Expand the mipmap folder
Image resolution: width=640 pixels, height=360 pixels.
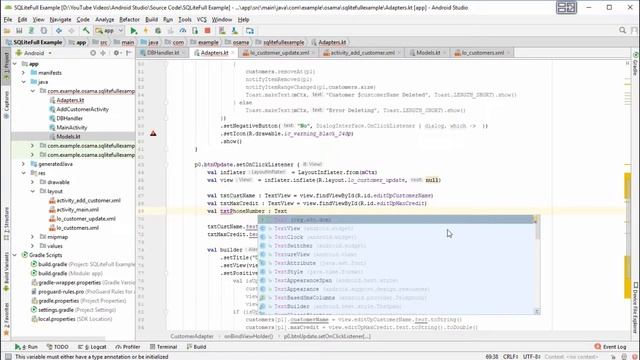(32, 237)
